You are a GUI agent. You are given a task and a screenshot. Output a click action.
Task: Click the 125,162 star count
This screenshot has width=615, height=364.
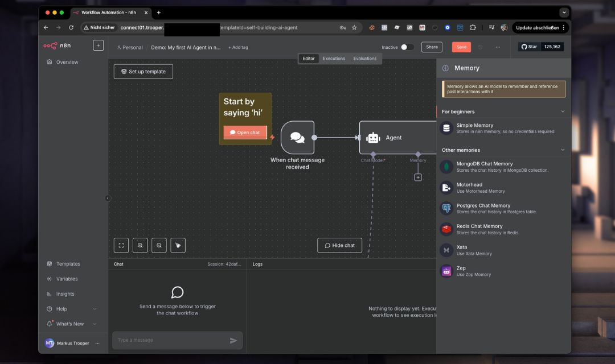click(552, 47)
